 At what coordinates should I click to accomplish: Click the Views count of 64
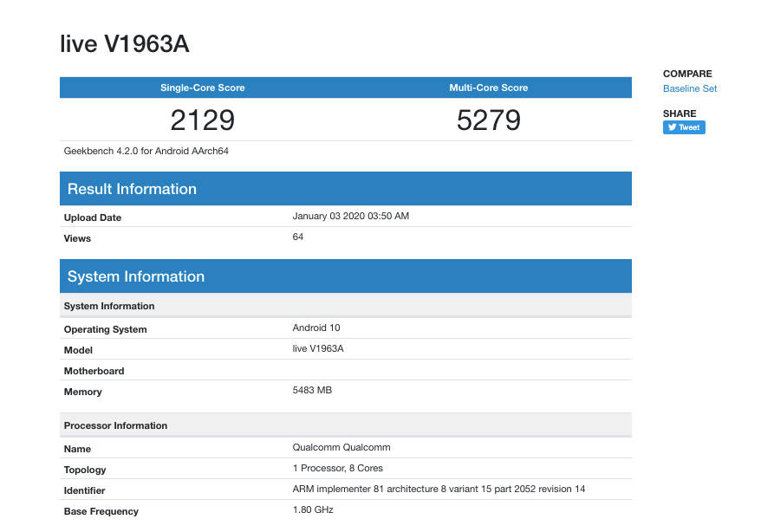pyautogui.click(x=297, y=237)
